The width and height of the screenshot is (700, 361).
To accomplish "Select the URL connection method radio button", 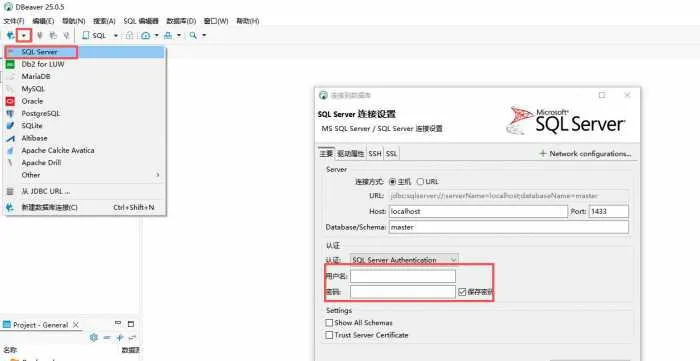I will (x=420, y=182).
